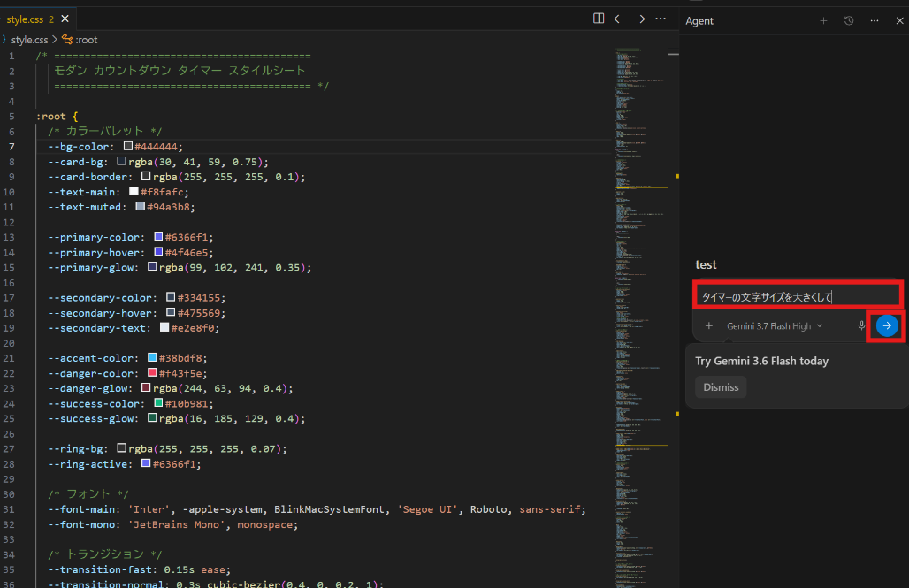Open color picker for --card-bg swatch

click(122, 161)
